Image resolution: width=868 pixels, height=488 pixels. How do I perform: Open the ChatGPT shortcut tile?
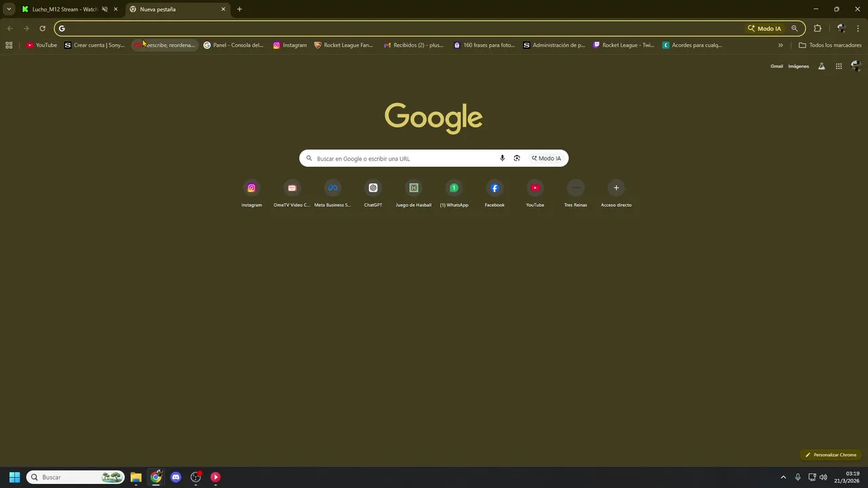click(373, 193)
